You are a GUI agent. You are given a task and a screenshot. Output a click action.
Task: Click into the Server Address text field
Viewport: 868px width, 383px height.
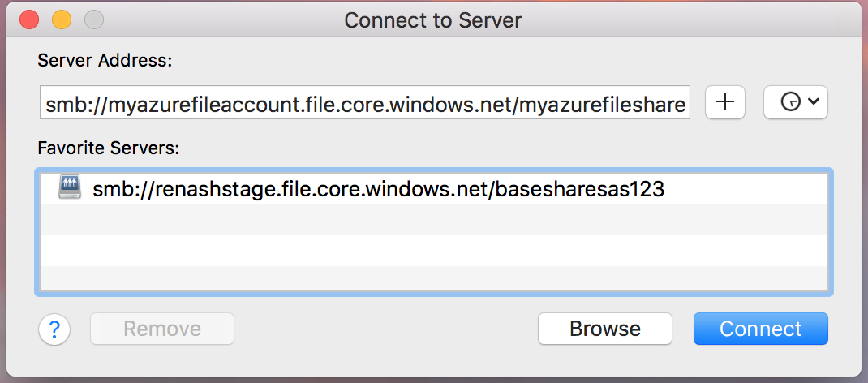(x=365, y=103)
